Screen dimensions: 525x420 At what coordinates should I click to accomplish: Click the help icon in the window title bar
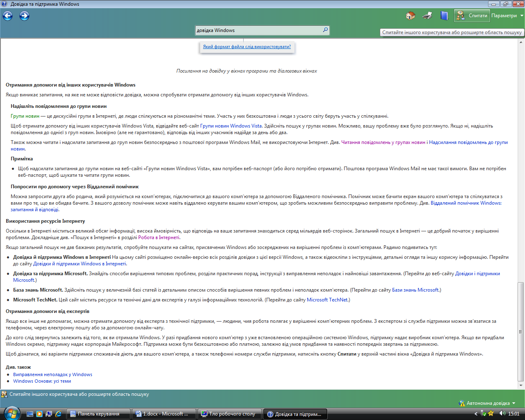pos(5,4)
